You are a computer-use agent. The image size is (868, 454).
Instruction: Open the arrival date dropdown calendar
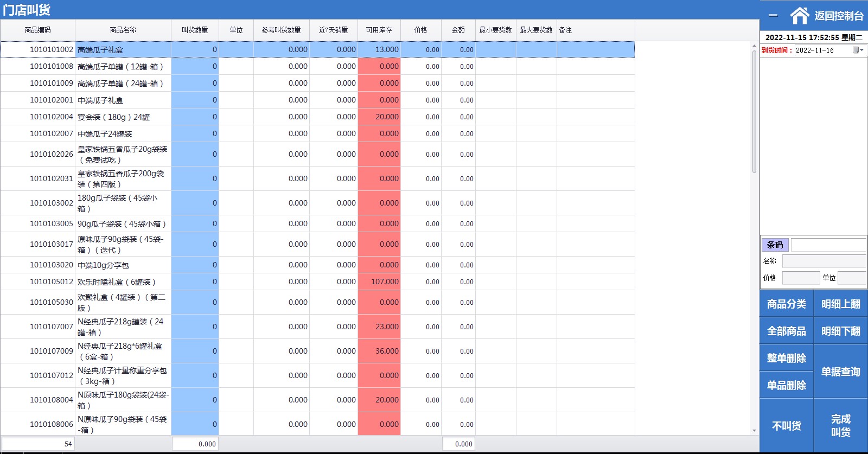pos(858,50)
